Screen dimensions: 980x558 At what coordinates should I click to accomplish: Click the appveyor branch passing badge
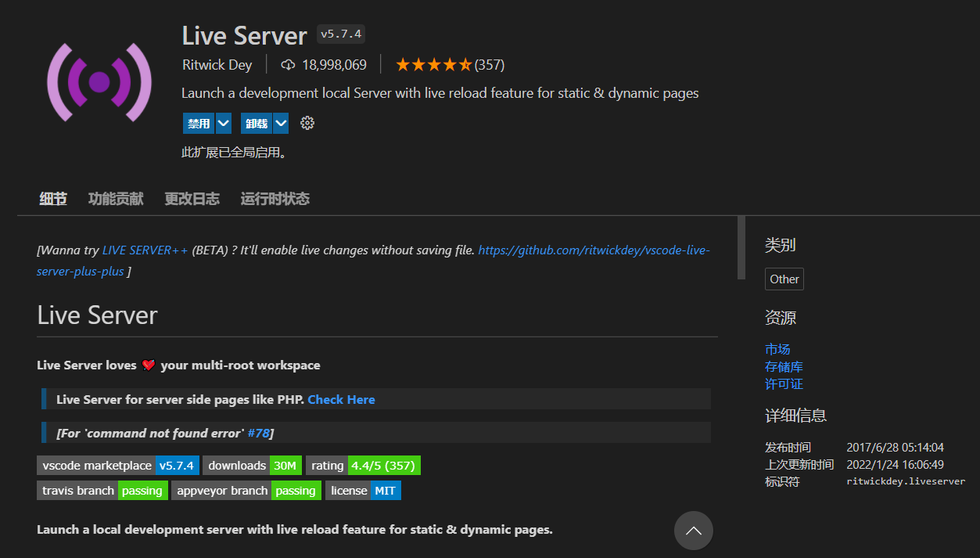[x=246, y=491]
